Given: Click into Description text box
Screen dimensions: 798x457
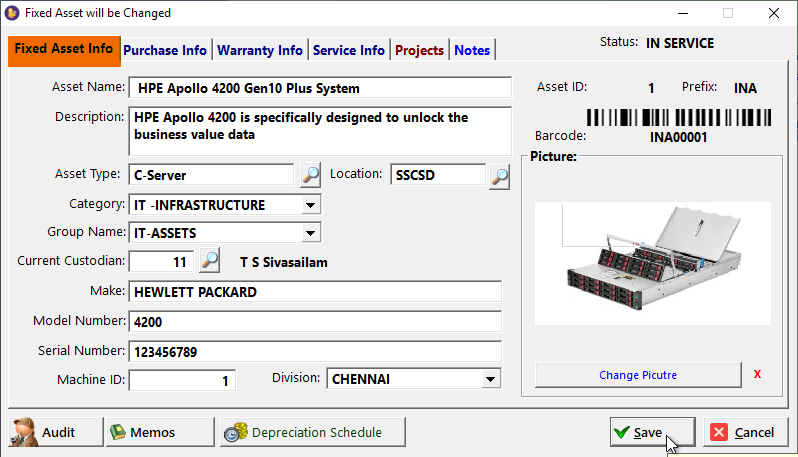Looking at the screenshot, I should point(320,131).
